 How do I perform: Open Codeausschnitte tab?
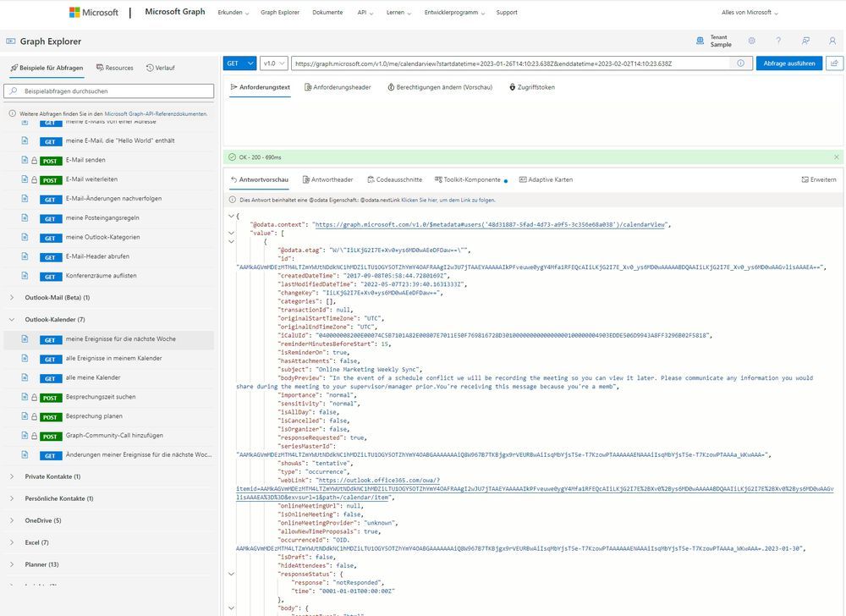pyautogui.click(x=394, y=179)
